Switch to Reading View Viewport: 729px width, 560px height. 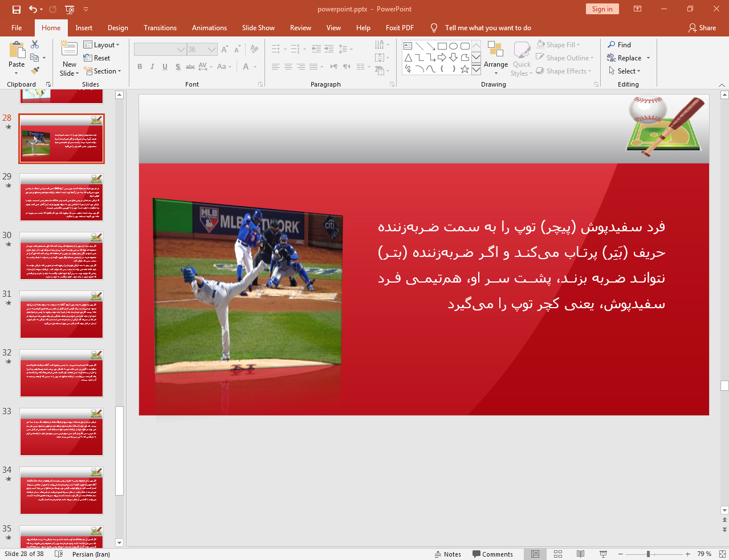tap(580, 554)
